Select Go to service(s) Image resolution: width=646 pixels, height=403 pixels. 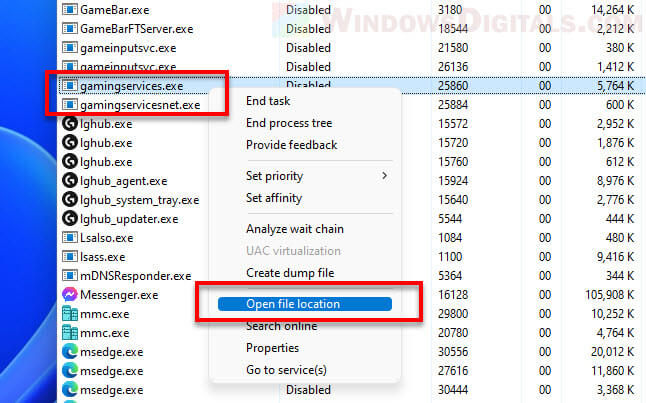286,370
